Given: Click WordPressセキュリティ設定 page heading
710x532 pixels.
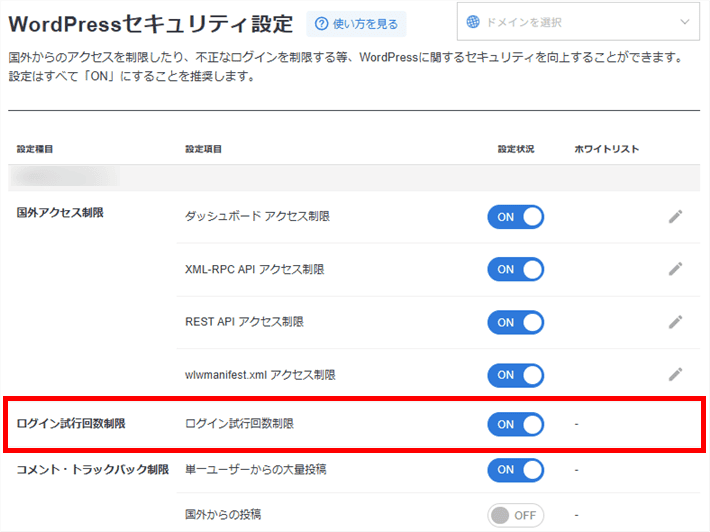Looking at the screenshot, I should click(x=151, y=24).
